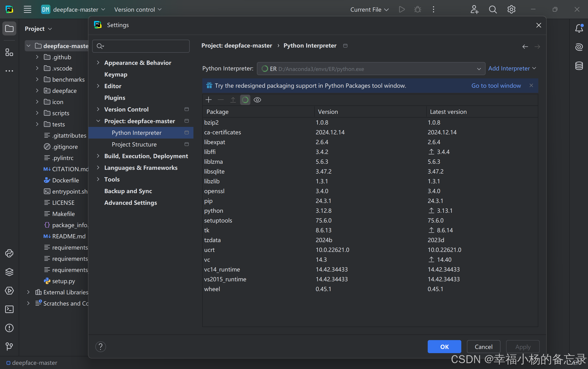Click the reload packages spinner icon
588x369 pixels.
[x=245, y=100]
